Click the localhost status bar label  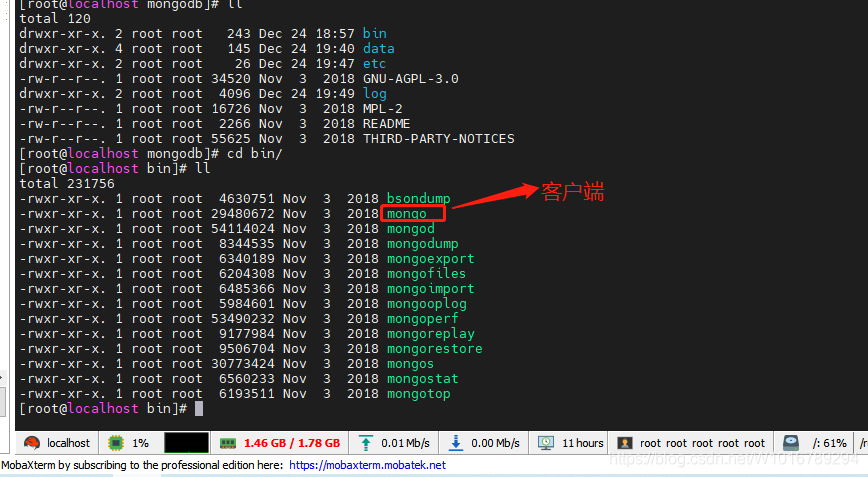(x=68, y=443)
